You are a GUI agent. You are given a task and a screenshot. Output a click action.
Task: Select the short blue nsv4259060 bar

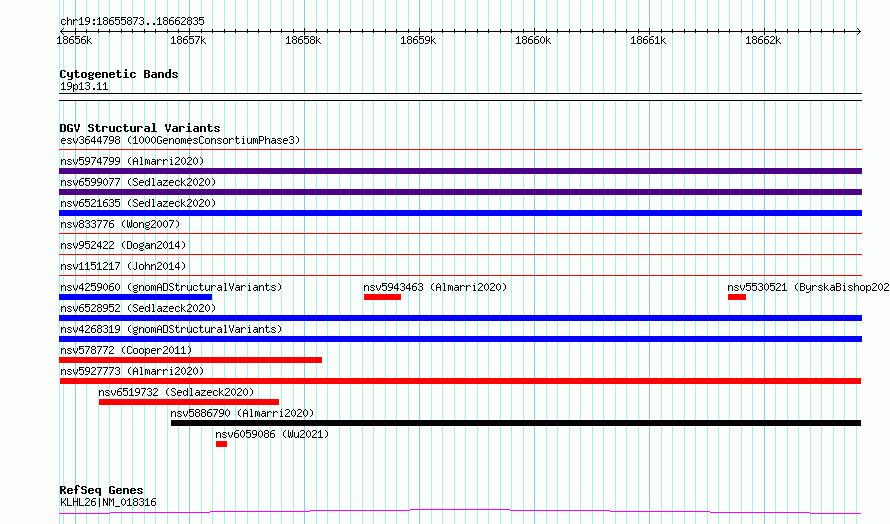pos(136,297)
